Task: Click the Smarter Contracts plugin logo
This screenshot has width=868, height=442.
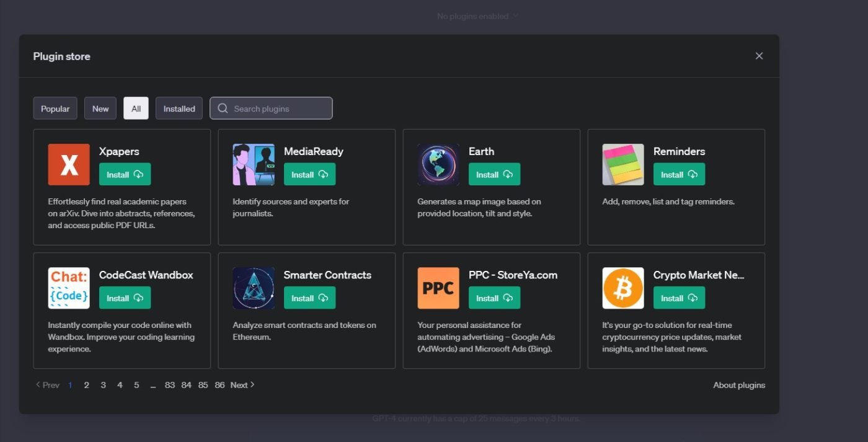Action: [254, 288]
